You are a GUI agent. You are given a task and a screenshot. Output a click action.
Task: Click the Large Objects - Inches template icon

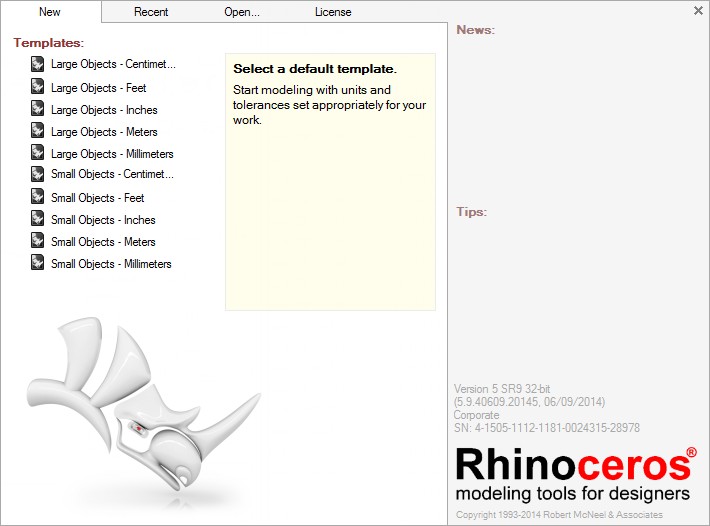[38, 108]
